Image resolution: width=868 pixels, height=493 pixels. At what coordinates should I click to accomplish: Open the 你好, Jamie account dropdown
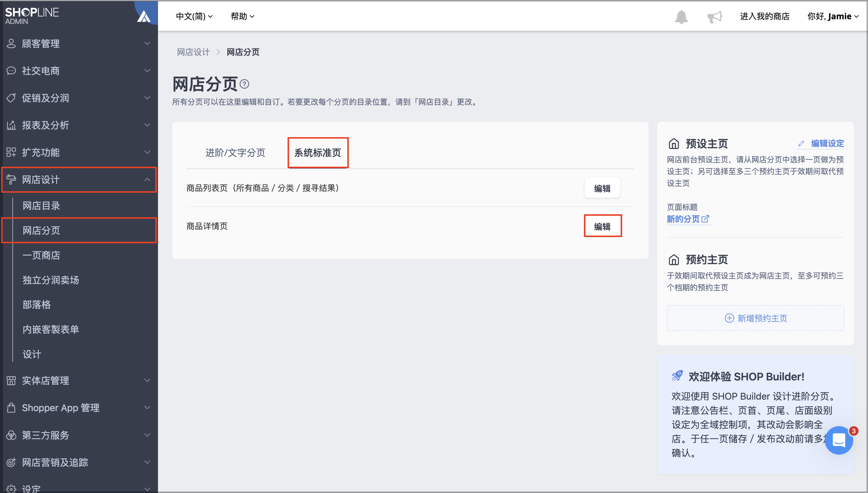click(x=833, y=16)
